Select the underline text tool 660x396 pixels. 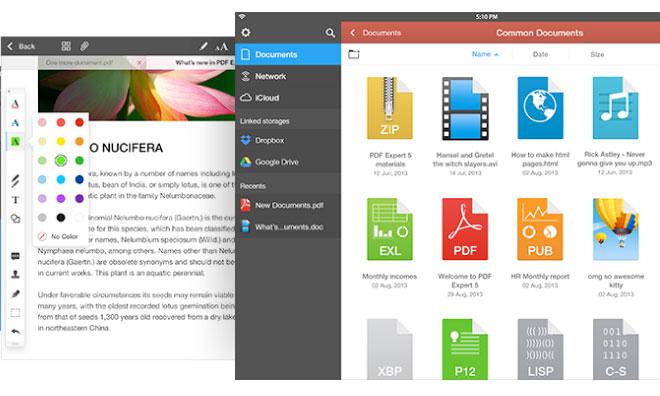[x=15, y=123]
